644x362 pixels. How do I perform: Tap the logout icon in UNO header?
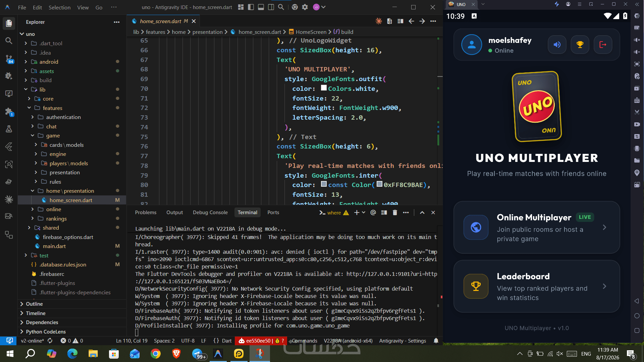603,45
